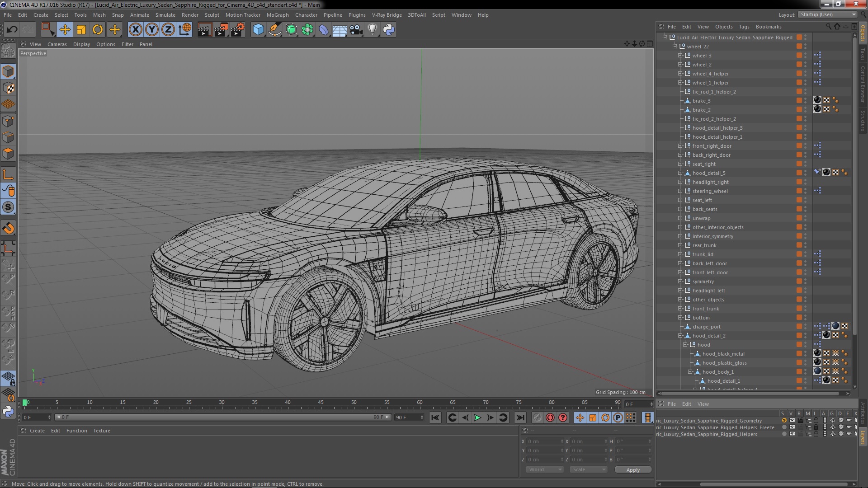Image resolution: width=868 pixels, height=488 pixels.
Task: Collapse the wheel_22 hierarchy
Action: pyautogui.click(x=675, y=47)
